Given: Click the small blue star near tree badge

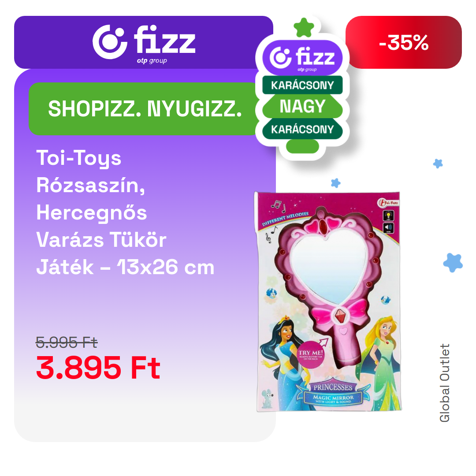Looking at the screenshot, I should coord(335,183).
